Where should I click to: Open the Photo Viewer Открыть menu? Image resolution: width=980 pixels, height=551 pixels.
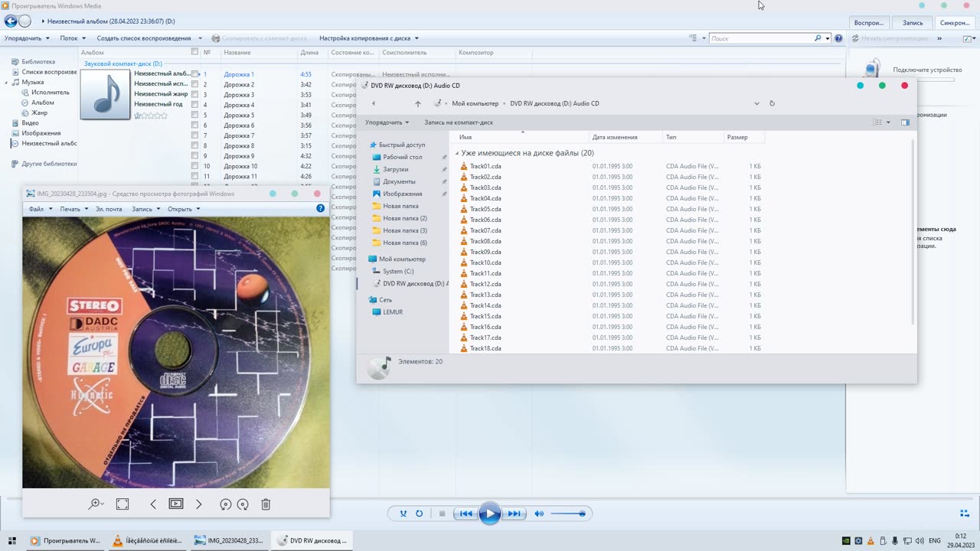[184, 209]
